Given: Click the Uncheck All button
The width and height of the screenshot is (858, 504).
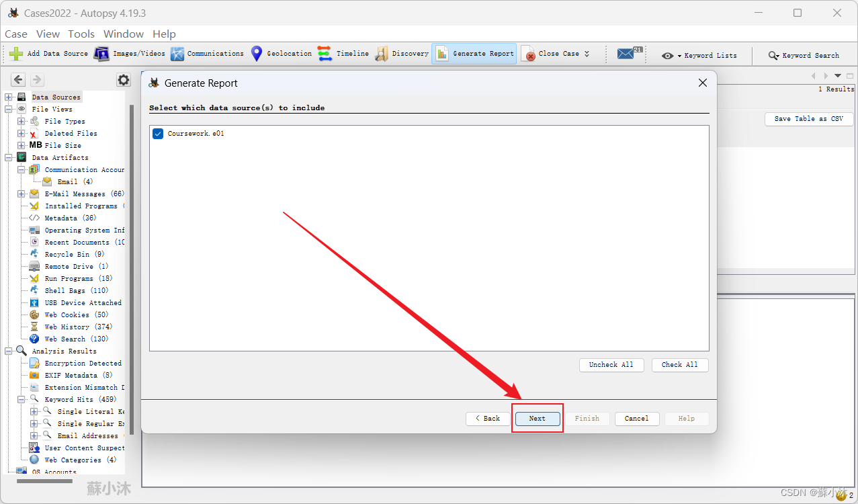Looking at the screenshot, I should click(611, 365).
